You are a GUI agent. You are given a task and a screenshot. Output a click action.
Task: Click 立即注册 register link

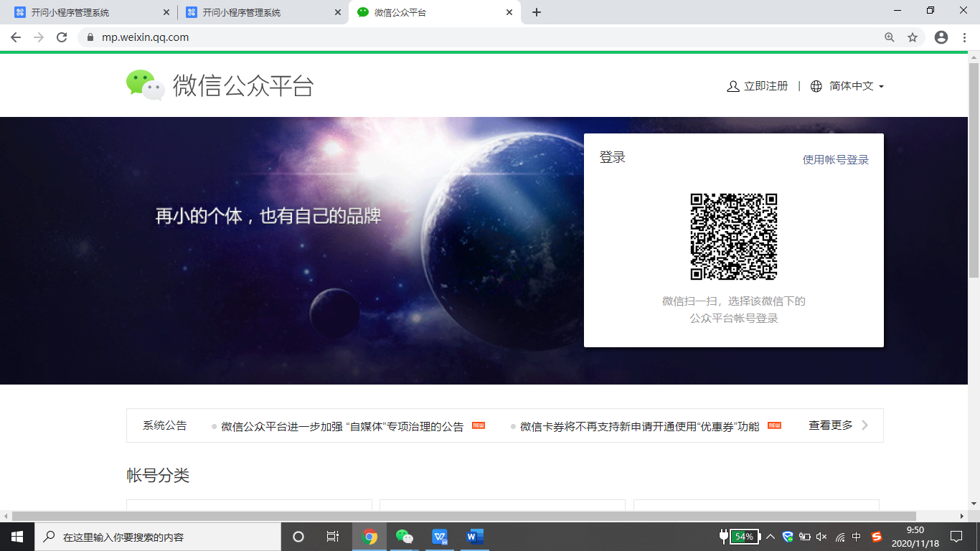click(x=765, y=86)
